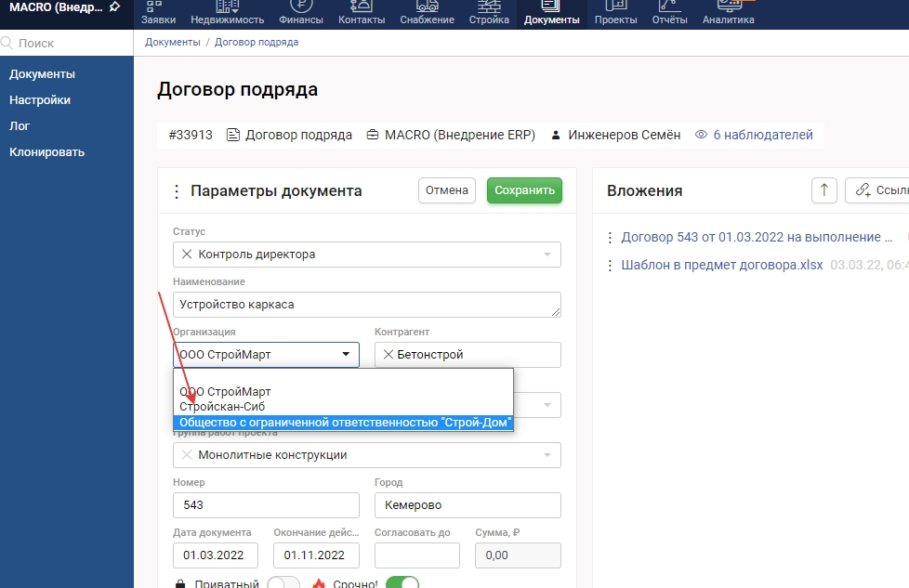909x588 pixels.
Task: Clear the Контрагент value Бетонстрой
Action: coord(388,355)
